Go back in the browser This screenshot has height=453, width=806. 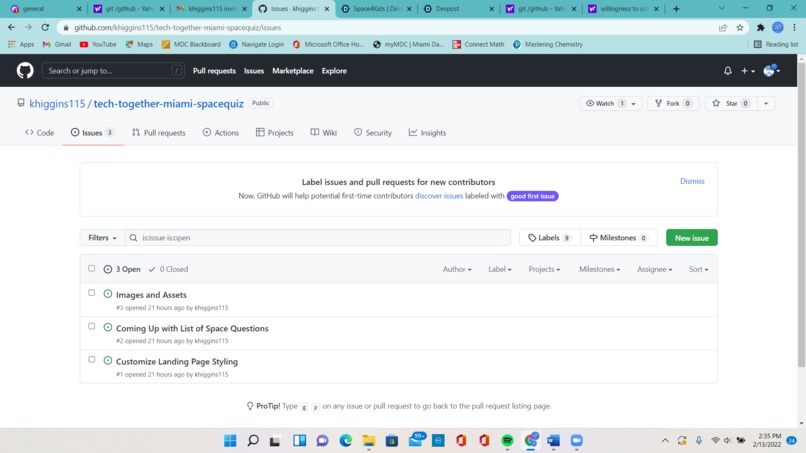(12, 27)
